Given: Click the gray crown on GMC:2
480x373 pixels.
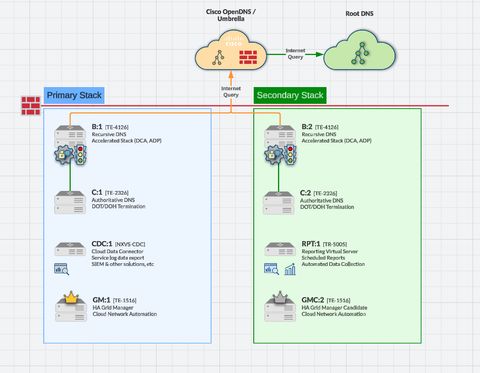Looking at the screenshot, I should coord(280,297).
